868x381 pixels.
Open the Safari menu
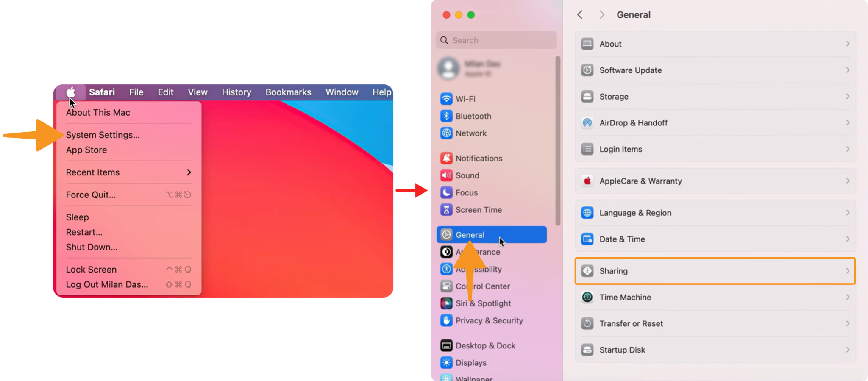(x=102, y=92)
